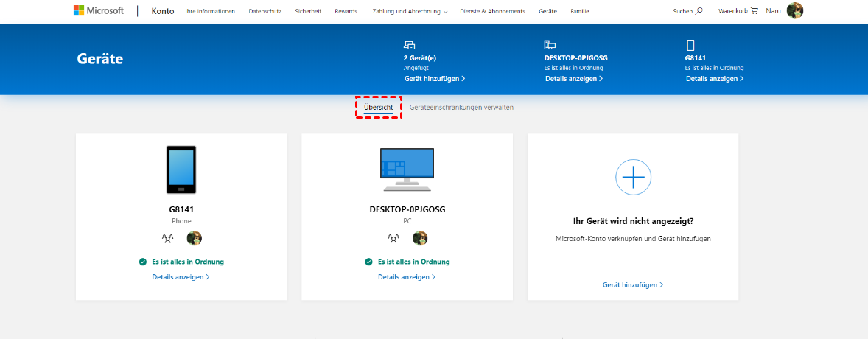
Task: Click 'Es ist alles in Ordnung' on G8141 card
Action: (x=188, y=262)
